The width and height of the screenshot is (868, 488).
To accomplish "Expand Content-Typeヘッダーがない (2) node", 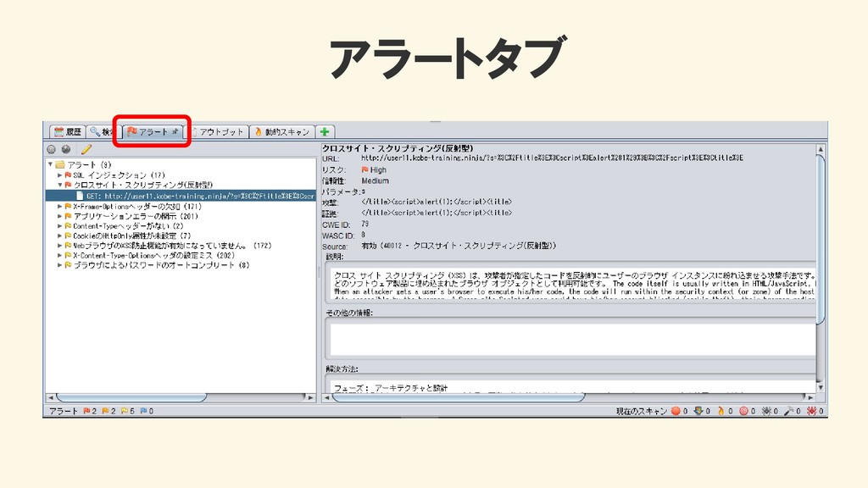I will (x=60, y=225).
